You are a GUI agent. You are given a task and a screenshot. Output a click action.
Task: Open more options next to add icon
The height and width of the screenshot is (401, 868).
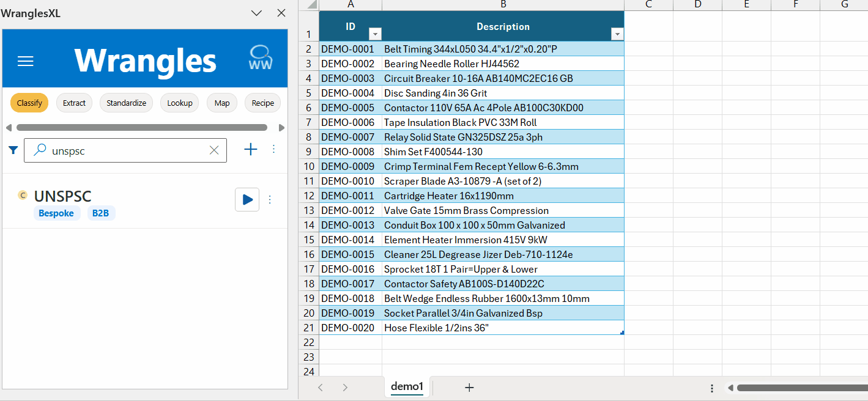273,149
